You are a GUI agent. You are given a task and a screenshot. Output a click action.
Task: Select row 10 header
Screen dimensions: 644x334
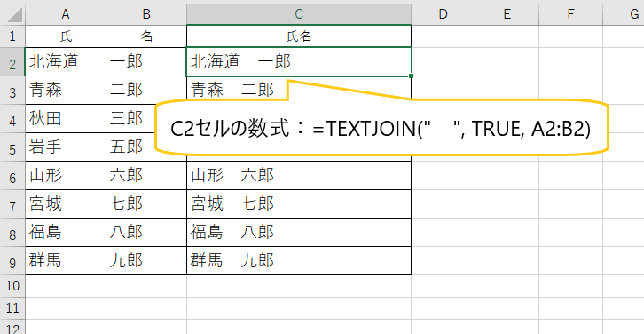pyautogui.click(x=12, y=286)
